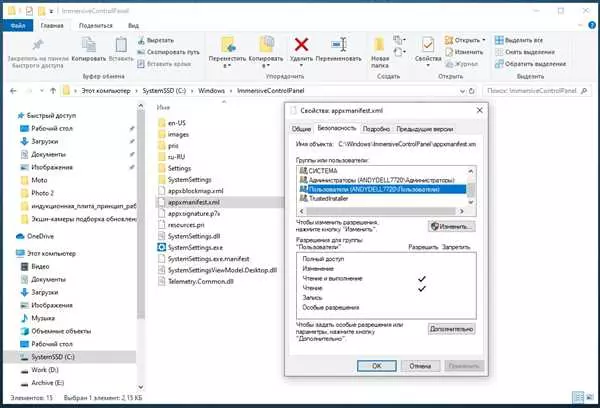The image size is (600, 408).
Task: Click Deselect all in ribbon
Action: pyautogui.click(x=525, y=52)
